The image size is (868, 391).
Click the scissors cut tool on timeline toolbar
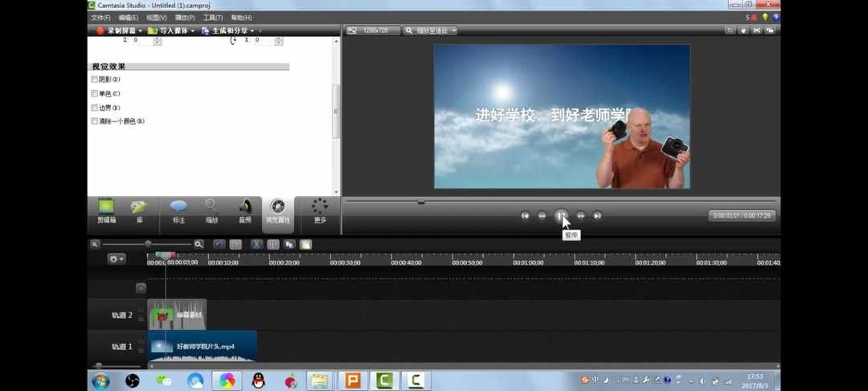click(x=256, y=245)
